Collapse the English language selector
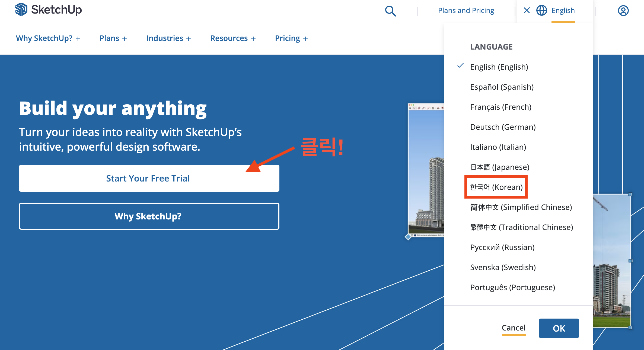 coord(563,11)
